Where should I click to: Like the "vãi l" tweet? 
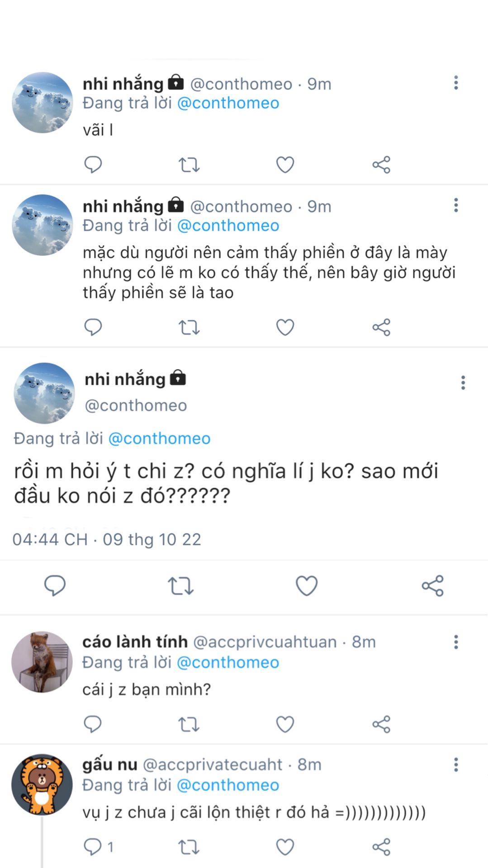[285, 165]
